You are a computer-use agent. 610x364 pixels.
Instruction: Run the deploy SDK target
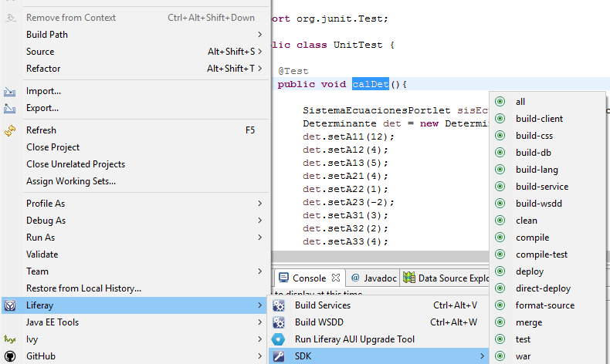point(547,271)
